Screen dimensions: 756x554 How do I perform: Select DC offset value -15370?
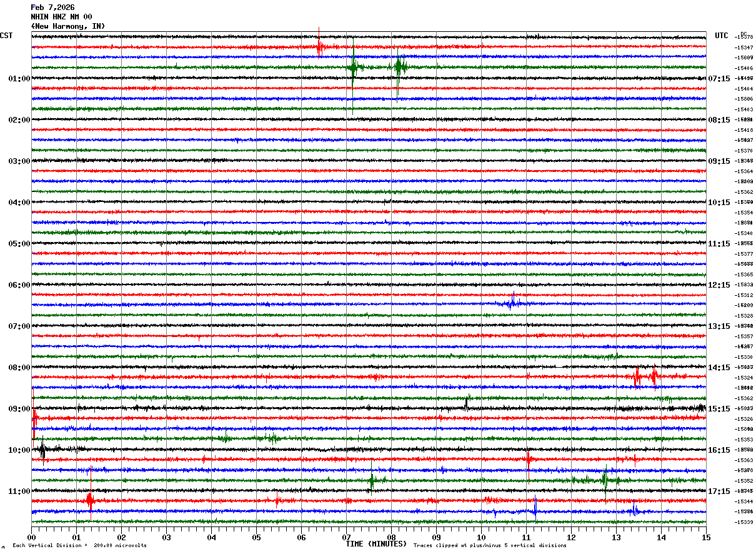(x=744, y=151)
